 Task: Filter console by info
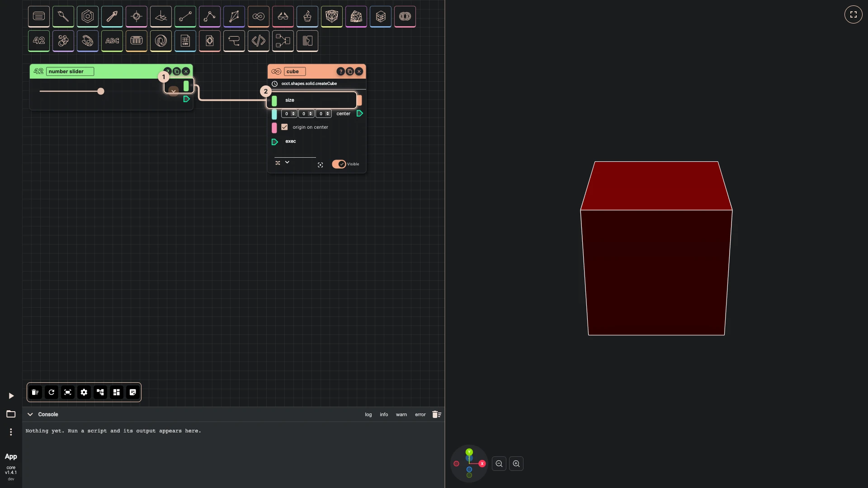click(x=384, y=414)
